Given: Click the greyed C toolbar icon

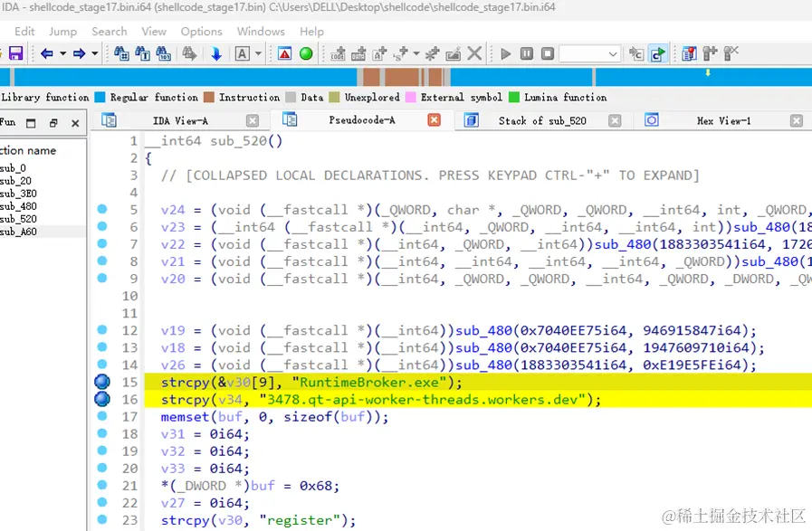Looking at the screenshot, I should point(636,53).
